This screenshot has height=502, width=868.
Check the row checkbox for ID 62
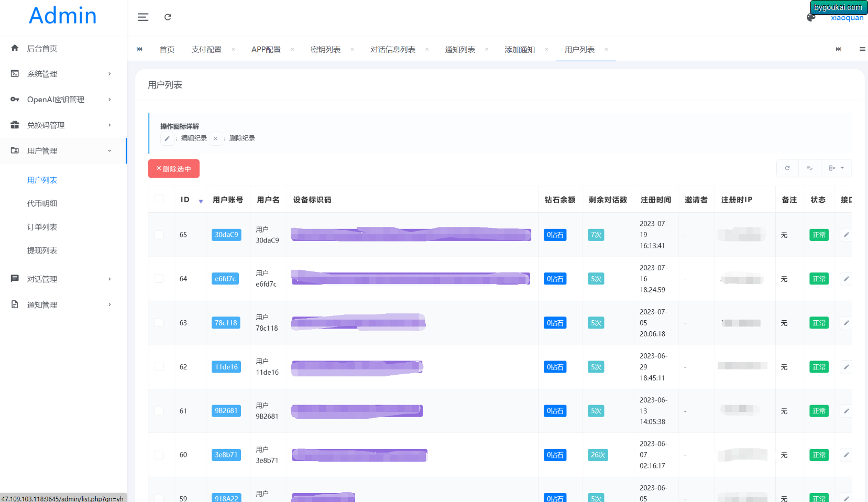[x=159, y=367]
